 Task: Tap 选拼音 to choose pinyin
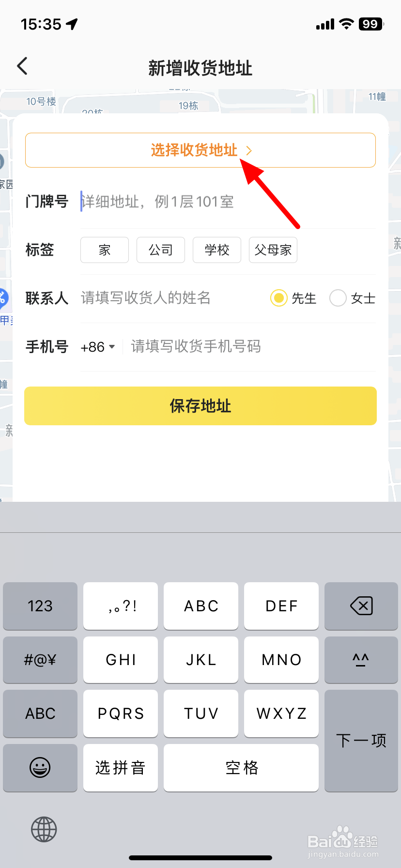pyautogui.click(x=121, y=768)
